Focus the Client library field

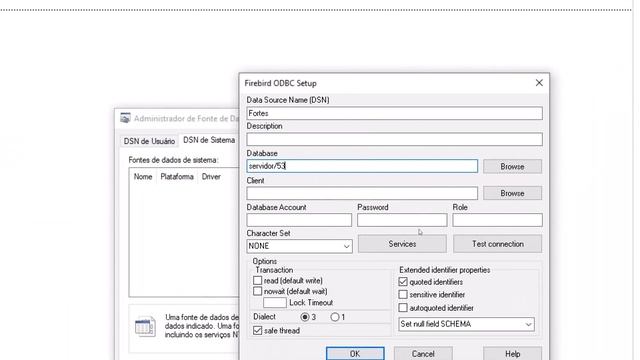point(362,193)
